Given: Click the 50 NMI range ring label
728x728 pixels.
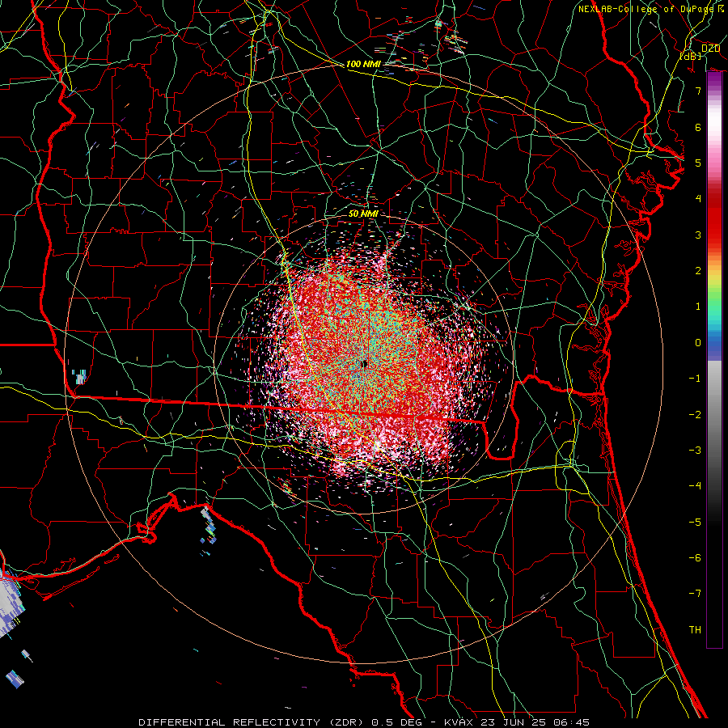Looking at the screenshot, I should click(x=363, y=214).
